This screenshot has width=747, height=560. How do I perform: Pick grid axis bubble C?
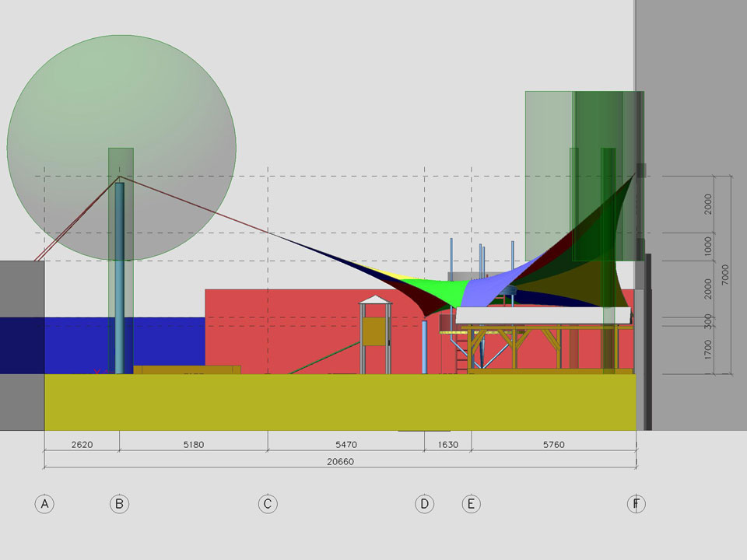tap(268, 504)
